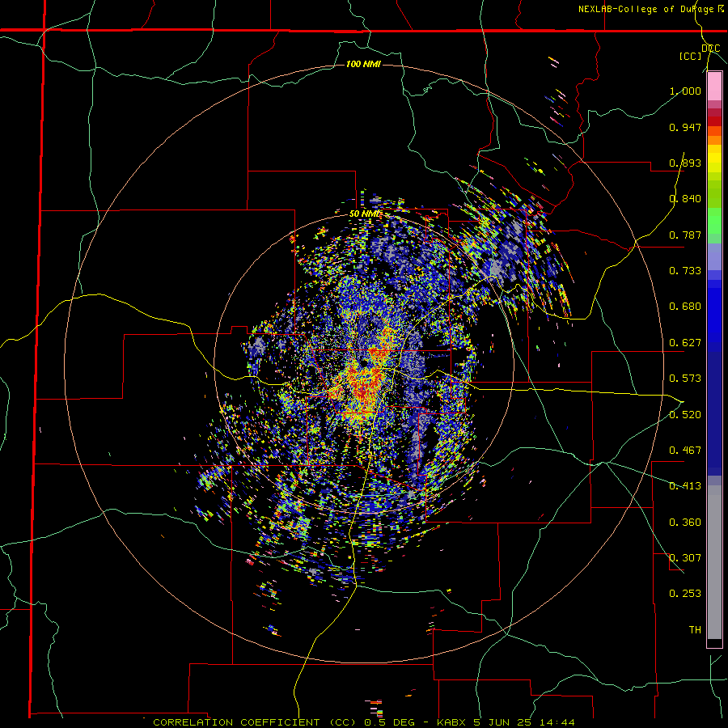Select the 0.733 scale value
Image resolution: width=728 pixels, height=728 pixels.
[x=685, y=271]
